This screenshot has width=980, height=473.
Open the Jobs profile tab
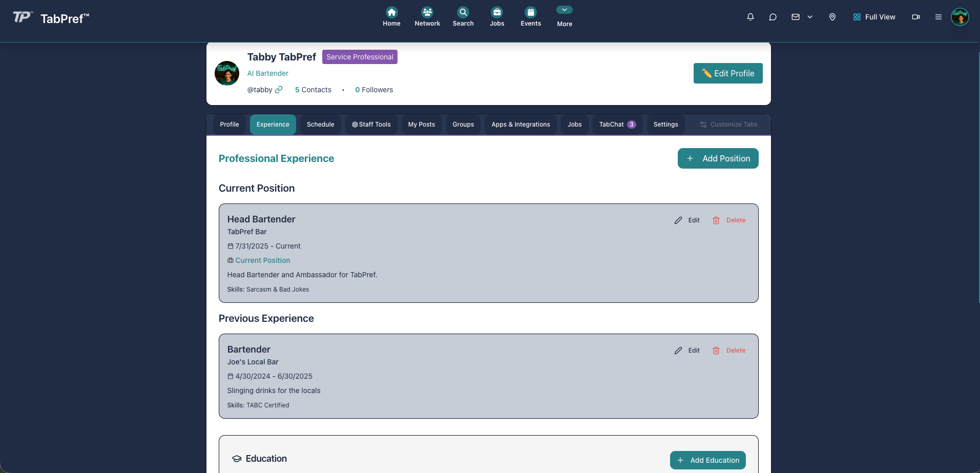click(x=575, y=125)
